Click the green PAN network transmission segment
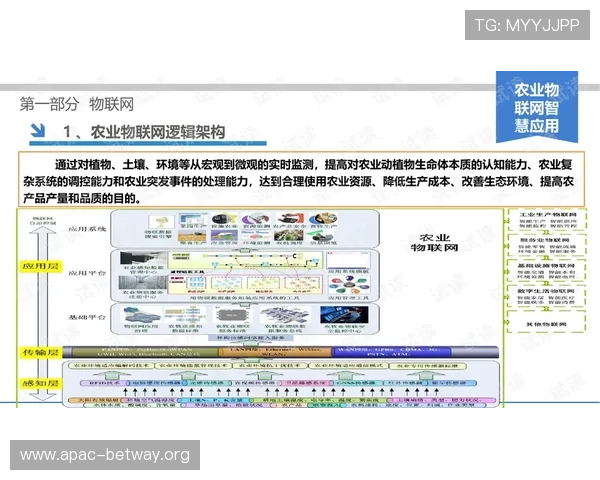The height and width of the screenshot is (480, 600). click(x=143, y=352)
